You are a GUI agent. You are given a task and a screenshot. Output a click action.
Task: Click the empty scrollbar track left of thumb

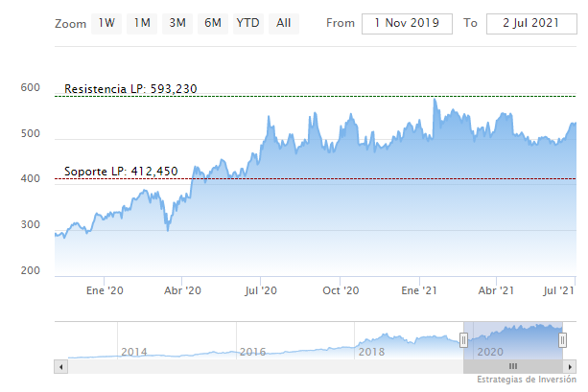tap(259, 366)
